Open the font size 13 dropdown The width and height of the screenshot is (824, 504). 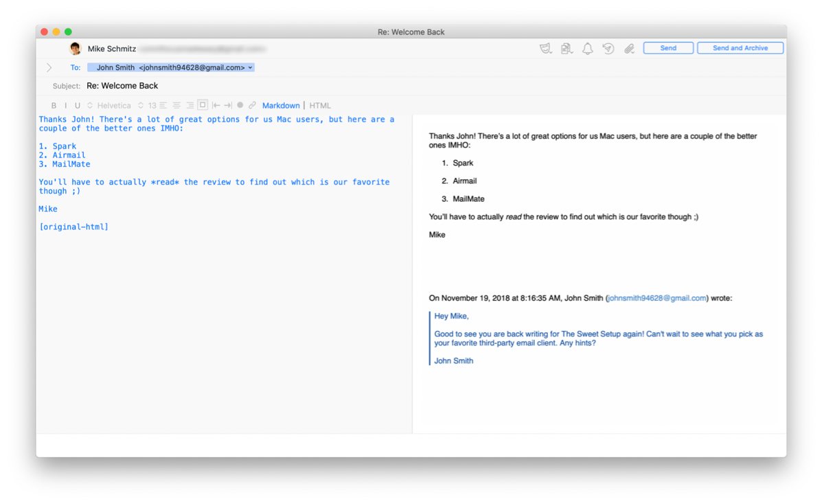point(147,106)
